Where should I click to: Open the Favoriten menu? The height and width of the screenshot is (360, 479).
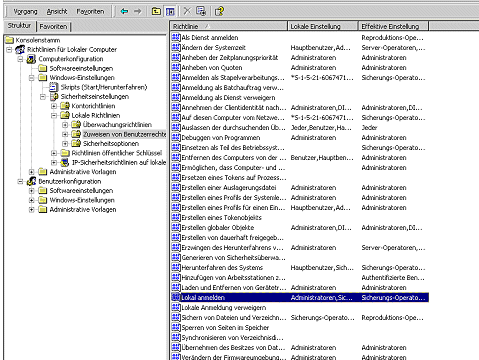(90, 12)
